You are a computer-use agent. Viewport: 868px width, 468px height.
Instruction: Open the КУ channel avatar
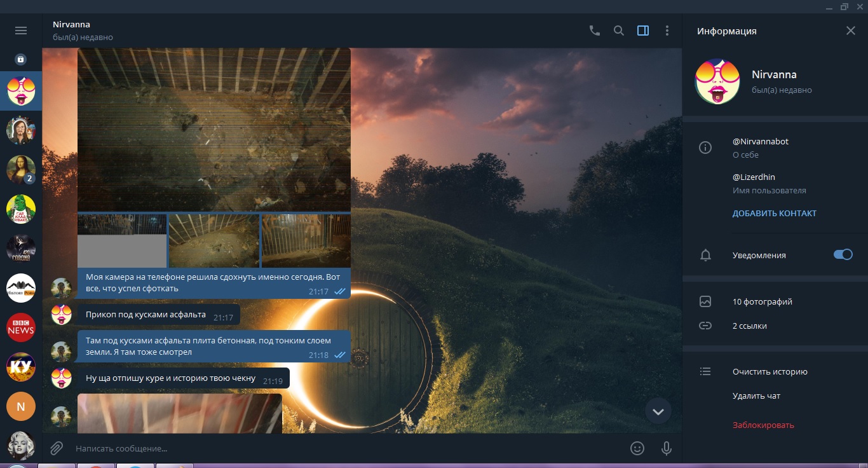[x=21, y=367]
